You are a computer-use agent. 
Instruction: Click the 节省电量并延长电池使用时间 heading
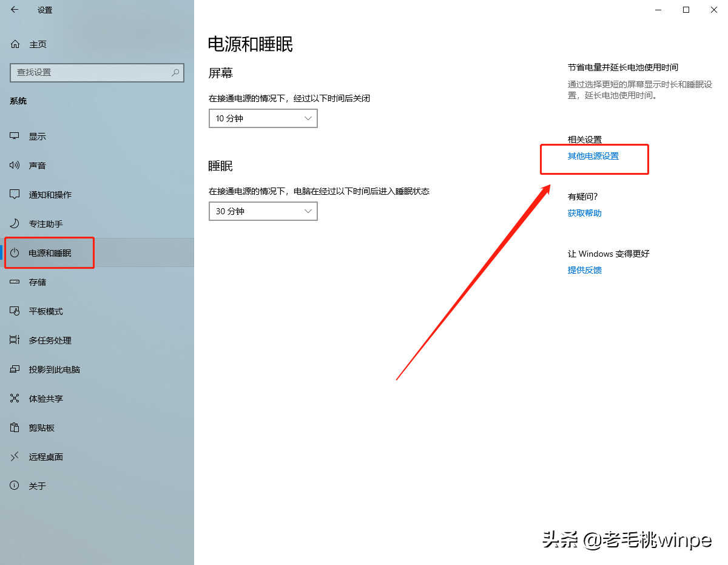(623, 67)
